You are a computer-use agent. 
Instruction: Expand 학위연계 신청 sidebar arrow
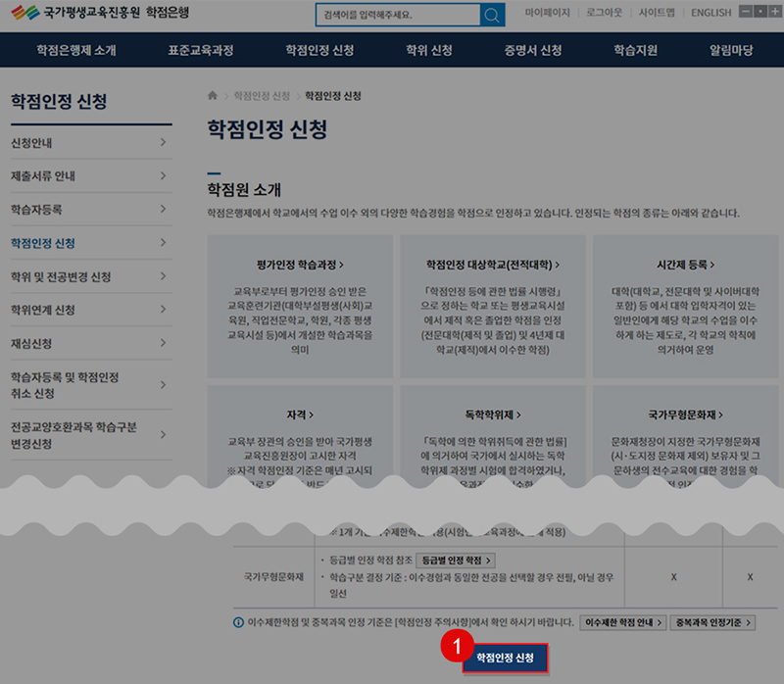[163, 311]
